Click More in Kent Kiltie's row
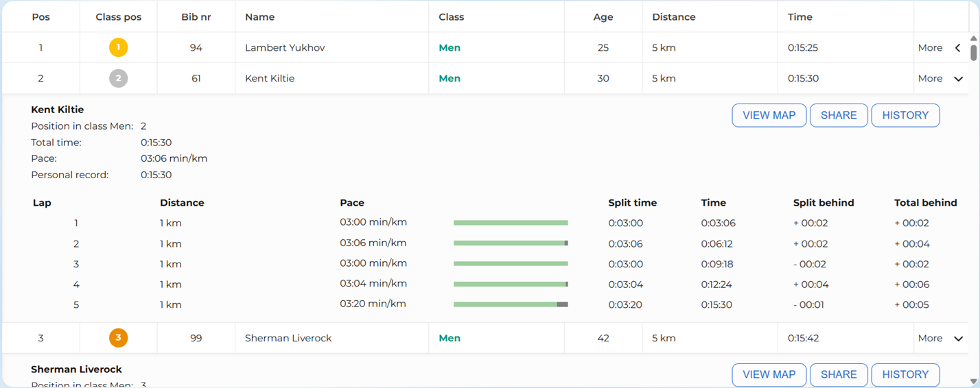Screen dimensions: 980x388 click(x=930, y=79)
